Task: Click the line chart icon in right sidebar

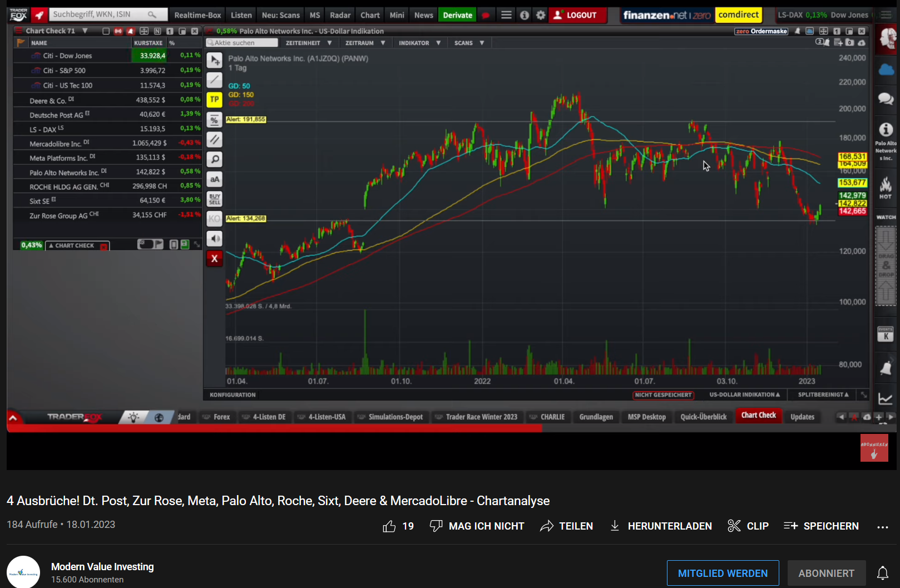Action: point(886,398)
